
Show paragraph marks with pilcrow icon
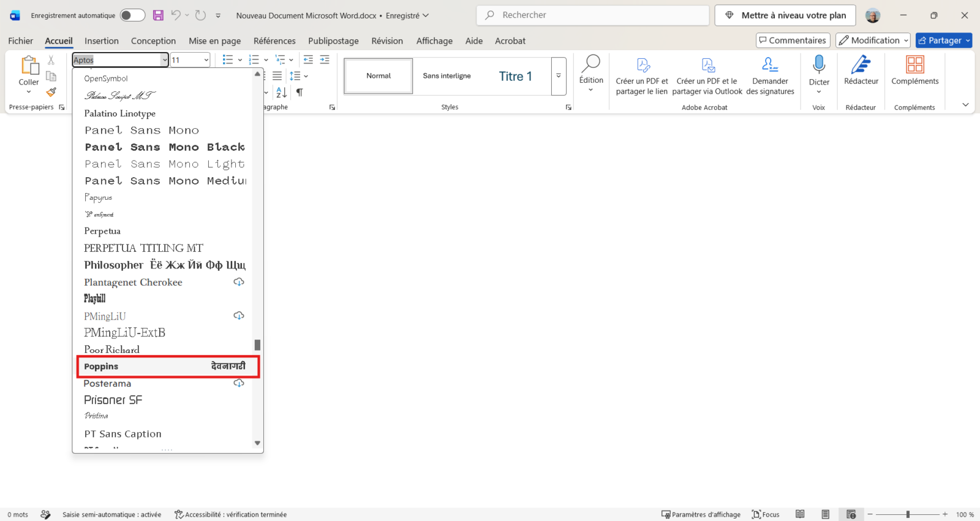pos(300,93)
